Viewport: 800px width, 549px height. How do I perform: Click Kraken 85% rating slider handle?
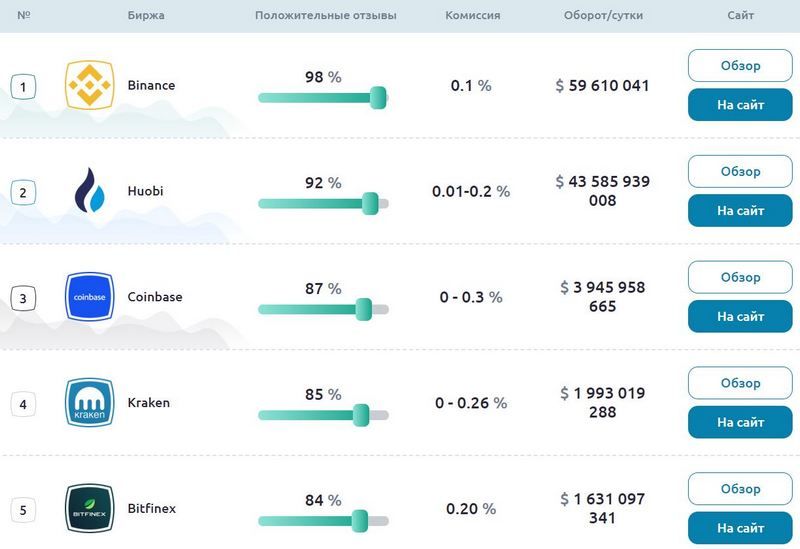(x=361, y=415)
